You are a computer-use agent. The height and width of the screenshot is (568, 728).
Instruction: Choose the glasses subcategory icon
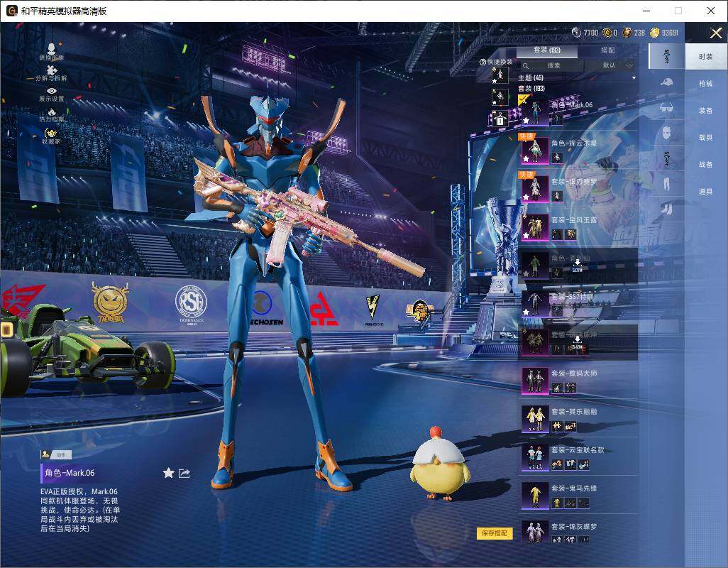point(667,108)
